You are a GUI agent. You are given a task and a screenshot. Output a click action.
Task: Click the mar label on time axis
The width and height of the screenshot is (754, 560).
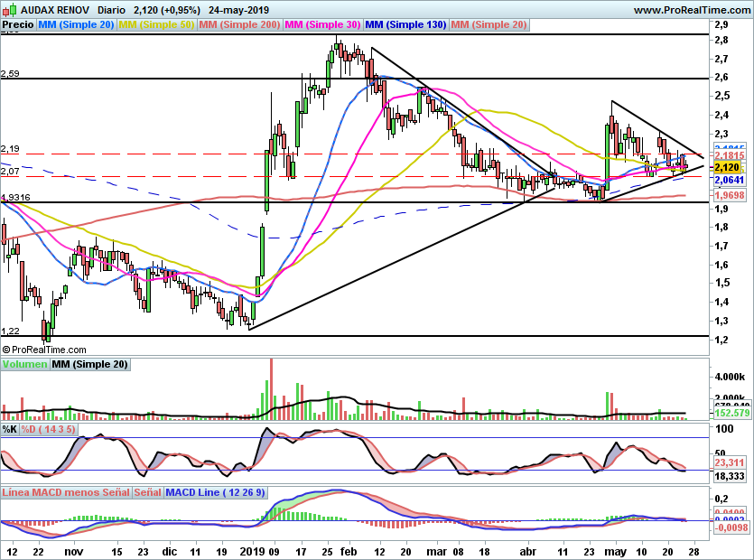click(x=437, y=551)
